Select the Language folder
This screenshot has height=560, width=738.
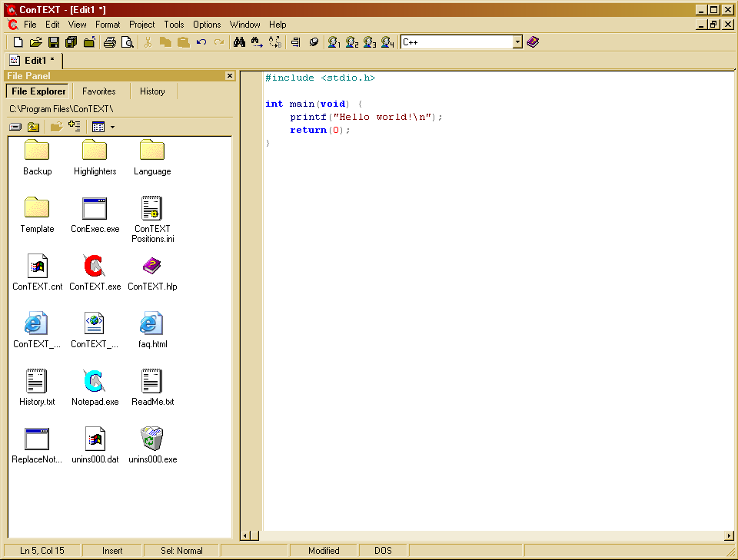click(x=152, y=158)
